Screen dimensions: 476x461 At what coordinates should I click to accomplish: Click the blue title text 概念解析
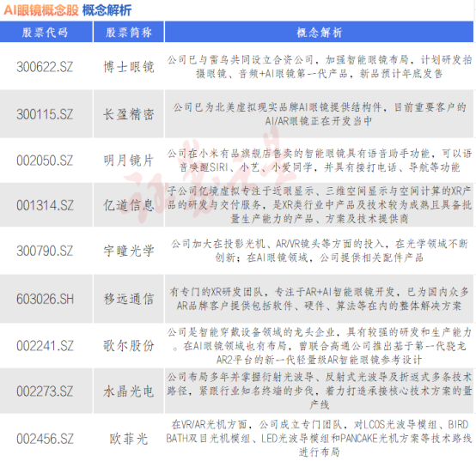107,10
